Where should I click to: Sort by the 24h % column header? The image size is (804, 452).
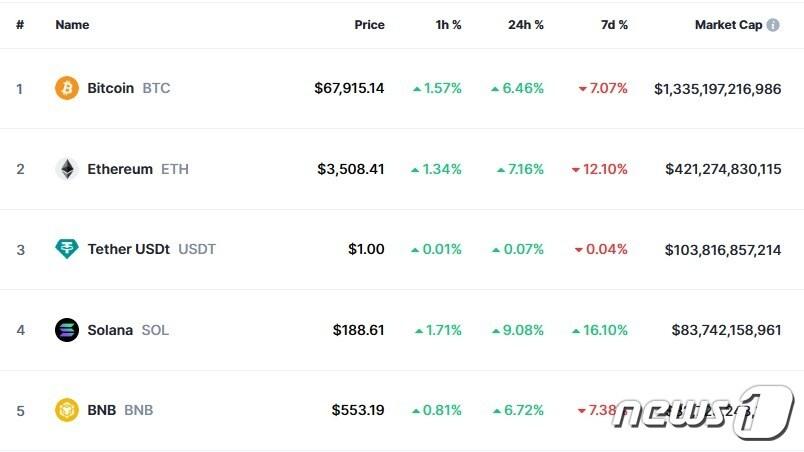(526, 25)
